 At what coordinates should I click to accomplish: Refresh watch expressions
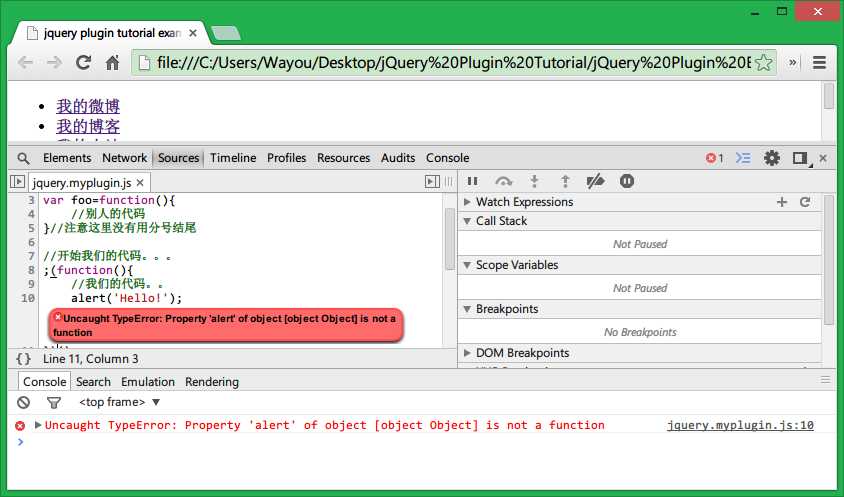805,202
